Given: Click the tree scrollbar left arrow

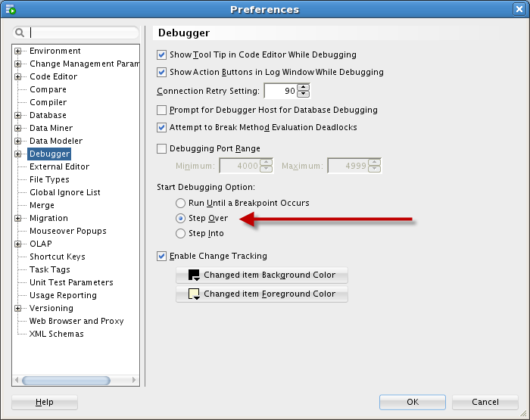Looking at the screenshot, I should click(17, 380).
